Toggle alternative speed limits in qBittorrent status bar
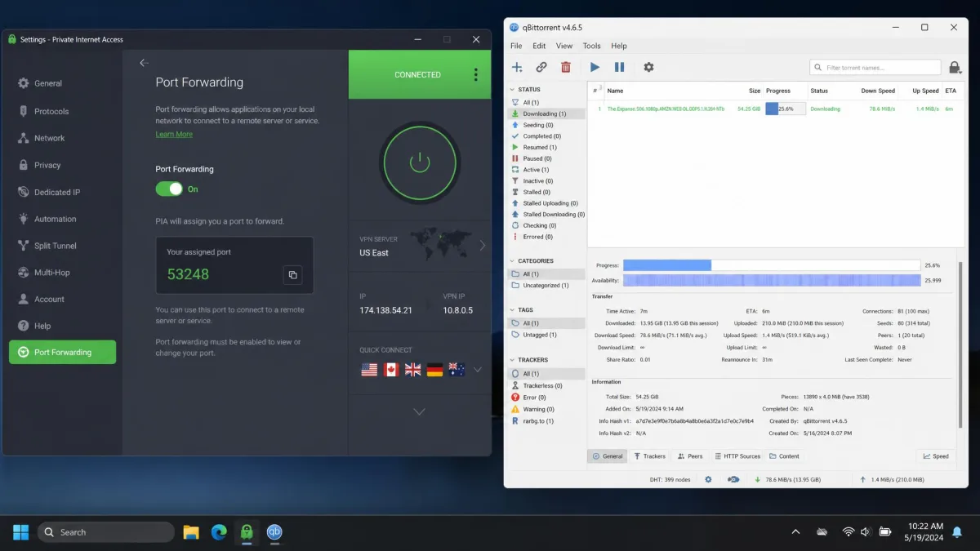This screenshot has width=980, height=551. pyautogui.click(x=733, y=480)
